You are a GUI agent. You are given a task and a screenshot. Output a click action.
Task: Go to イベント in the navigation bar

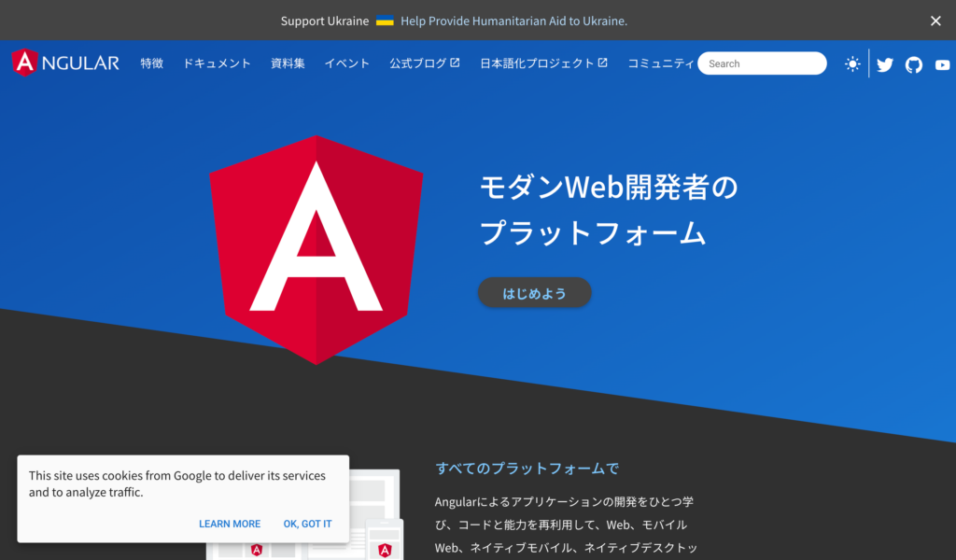347,63
